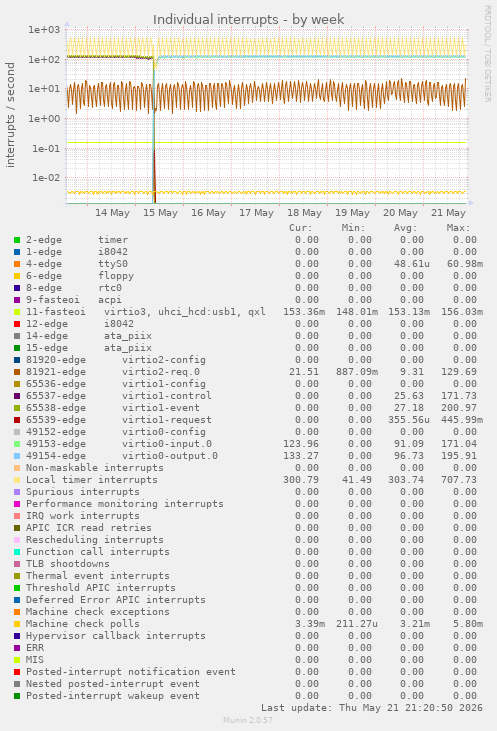
Task: Click the red swatch beside 12-edge i8042
Action: coord(17,324)
